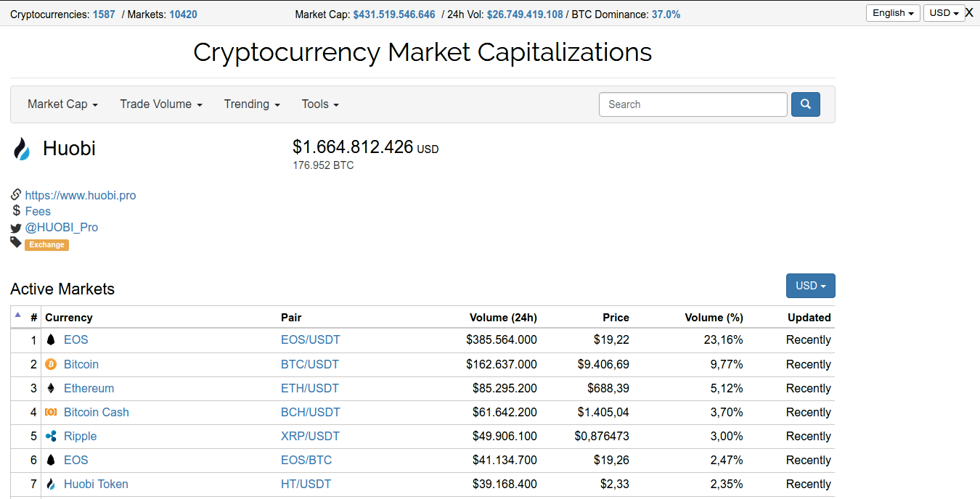The image size is (980, 499).
Task: Open the XRP/USDT pair link
Action: (310, 436)
